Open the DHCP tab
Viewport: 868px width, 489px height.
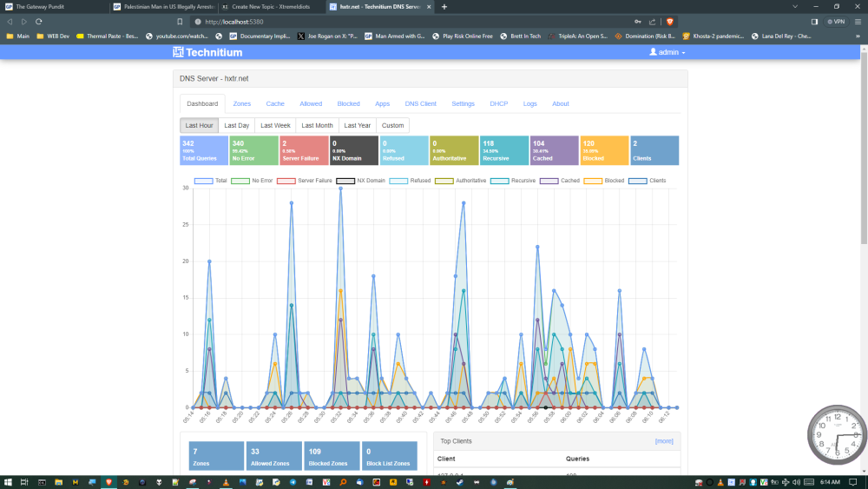point(498,103)
